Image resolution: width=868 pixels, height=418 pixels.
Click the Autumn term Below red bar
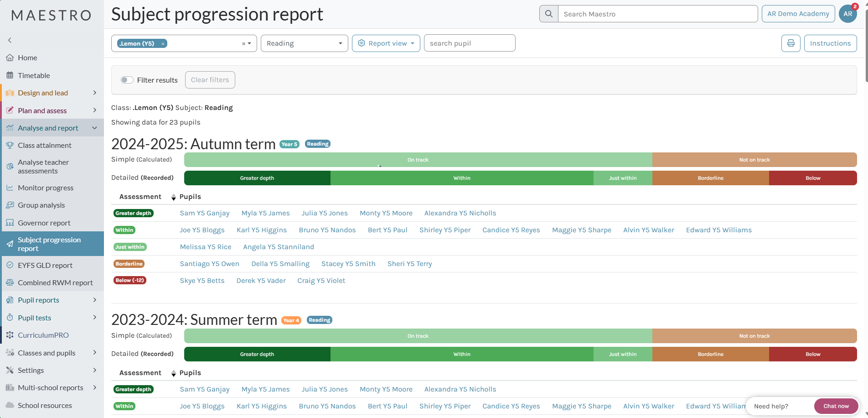coord(812,178)
